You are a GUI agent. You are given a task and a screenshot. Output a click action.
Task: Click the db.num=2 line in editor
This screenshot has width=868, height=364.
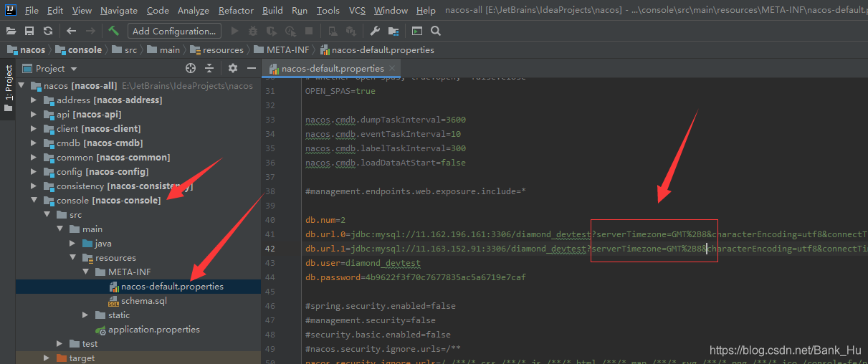tap(325, 220)
